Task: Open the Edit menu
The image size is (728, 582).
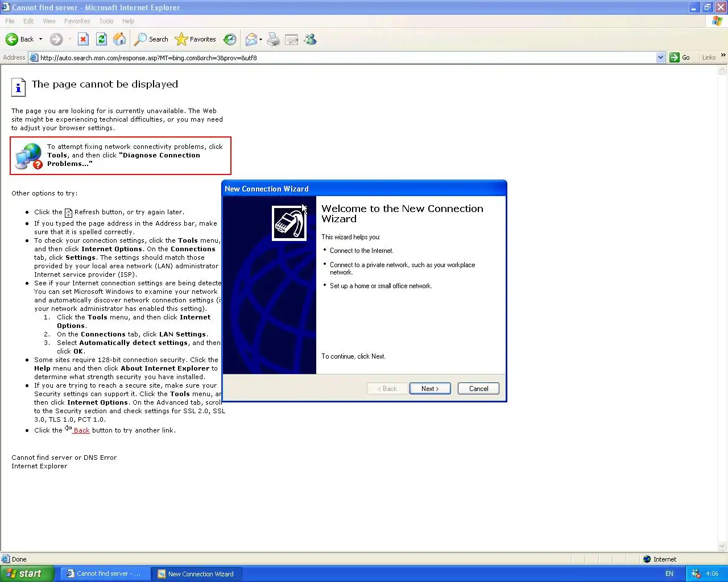Action: (28, 21)
